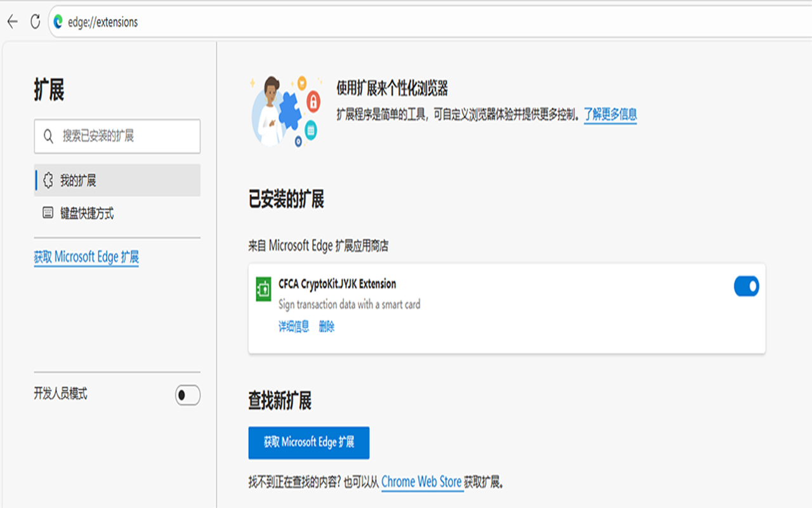Disable the CFCA CryptoKit.JYJK Extension toggle
Image resolution: width=812 pixels, height=508 pixels.
click(x=746, y=286)
